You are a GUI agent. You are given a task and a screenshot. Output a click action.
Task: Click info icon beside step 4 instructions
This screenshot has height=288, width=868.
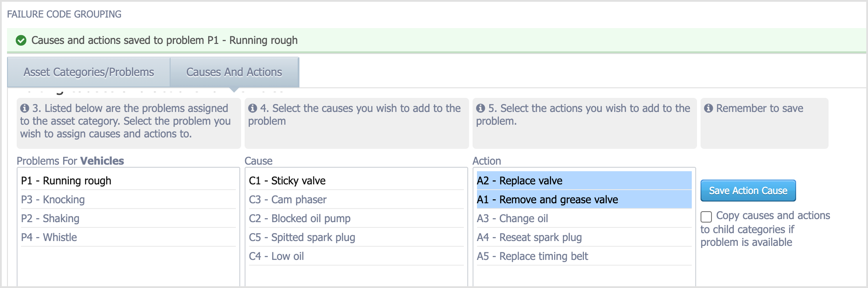(x=253, y=108)
